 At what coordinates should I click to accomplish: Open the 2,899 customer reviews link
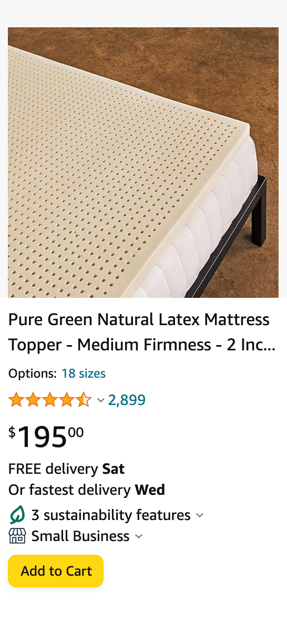tap(127, 400)
